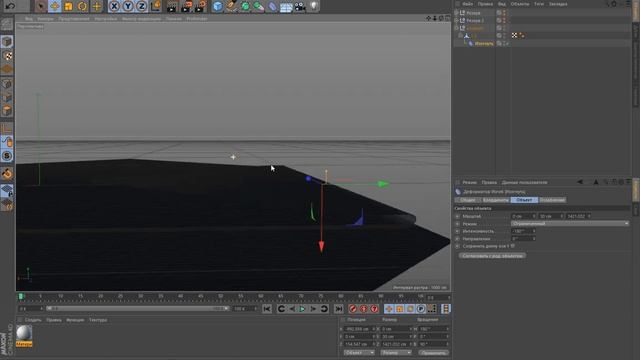The height and width of the screenshot is (360, 640).
Task: Click the checkered texture tag
Action: tap(514, 36)
